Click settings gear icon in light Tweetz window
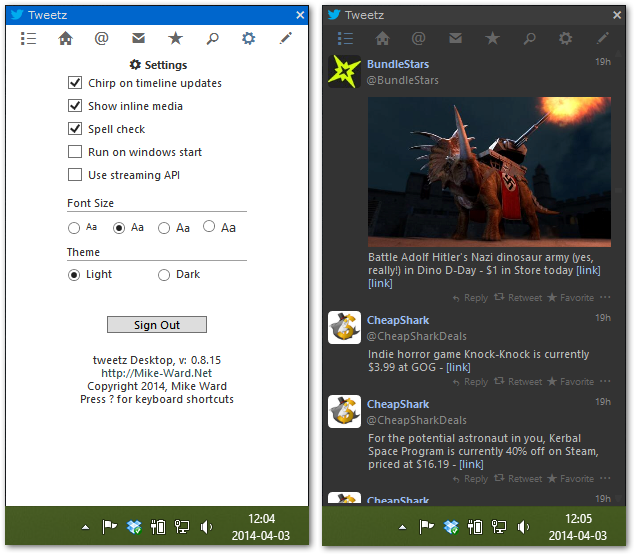The image size is (636, 555). point(249,39)
